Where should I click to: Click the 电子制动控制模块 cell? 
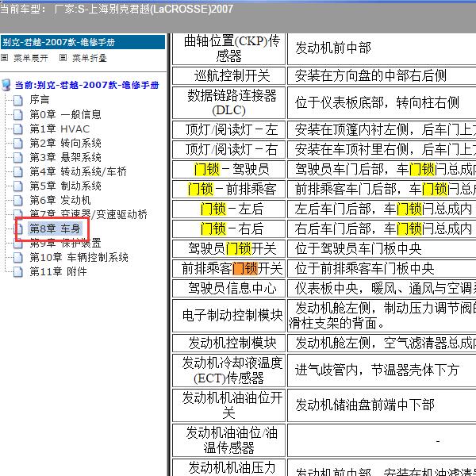(229, 316)
